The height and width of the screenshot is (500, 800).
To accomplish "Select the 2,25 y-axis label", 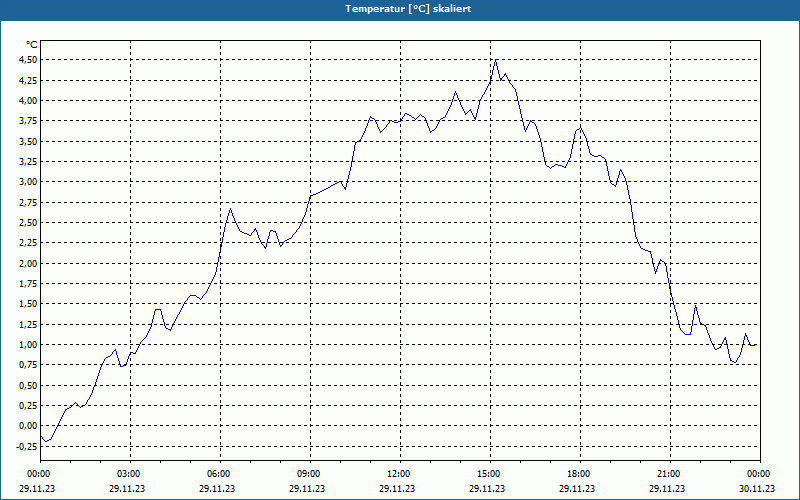I will pyautogui.click(x=29, y=243).
